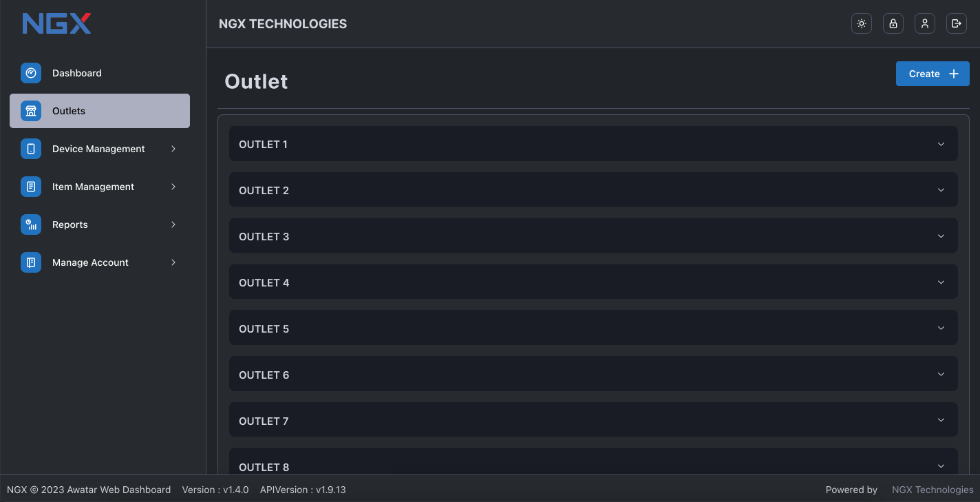Expand OUTLET 1 accordion chevron
Screen dimensions: 980x502
[941, 144]
